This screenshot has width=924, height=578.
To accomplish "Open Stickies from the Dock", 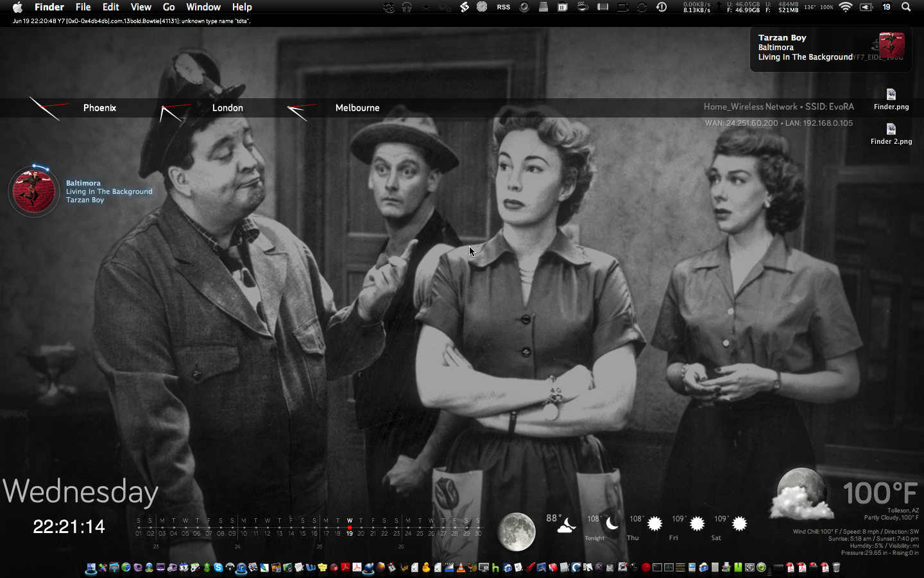I will [322, 567].
